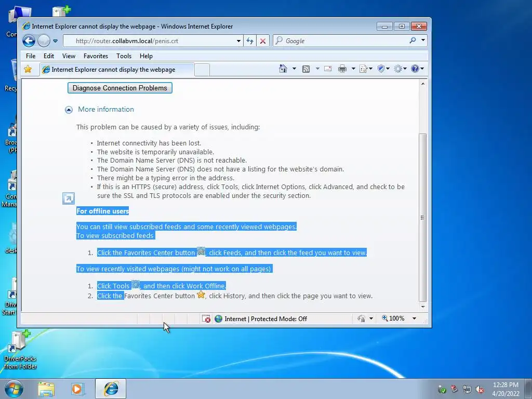Image resolution: width=532 pixels, height=399 pixels.
Task: Stop loading with the red X icon
Action: (262, 41)
